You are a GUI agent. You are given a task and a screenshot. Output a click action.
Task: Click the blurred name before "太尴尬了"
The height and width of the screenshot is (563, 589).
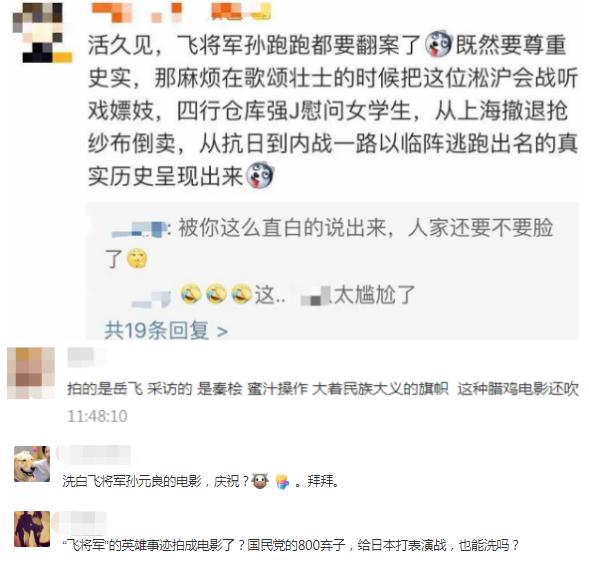tap(316, 296)
